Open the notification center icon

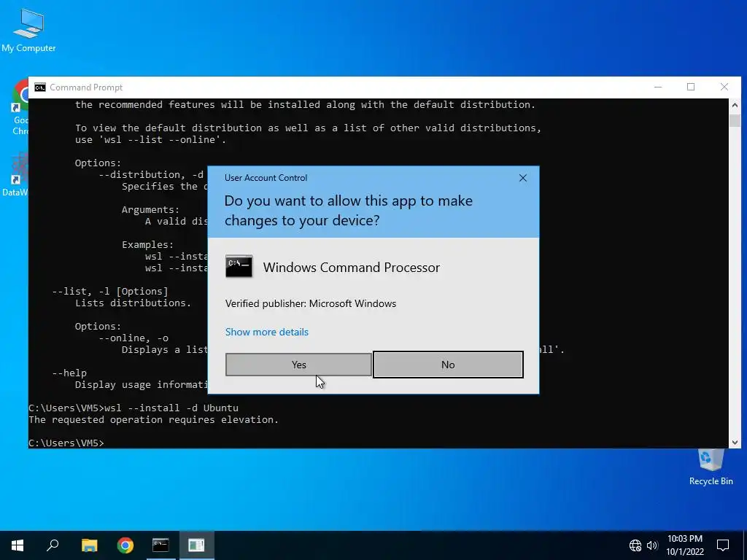723,545
